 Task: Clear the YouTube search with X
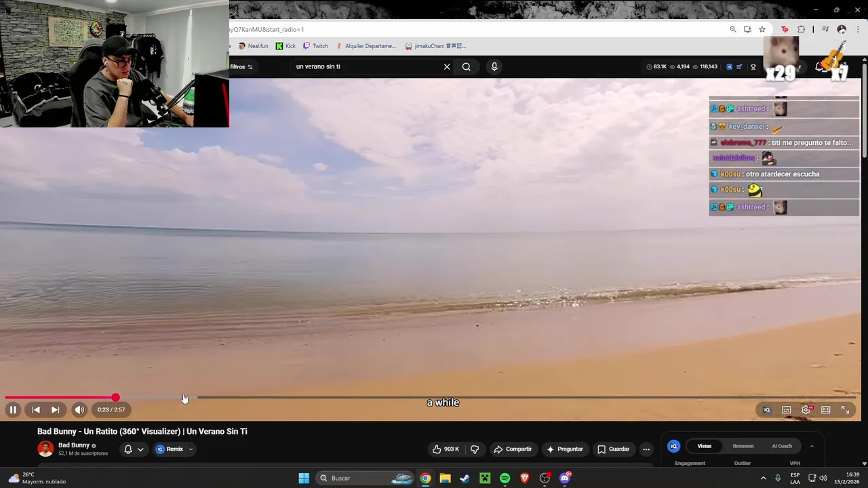tap(447, 66)
